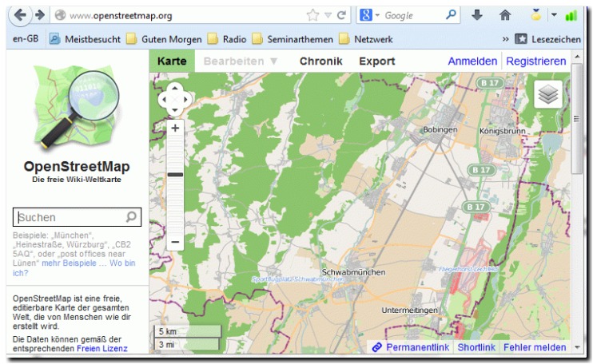Show more bookmarks with the chevron

tap(505, 39)
